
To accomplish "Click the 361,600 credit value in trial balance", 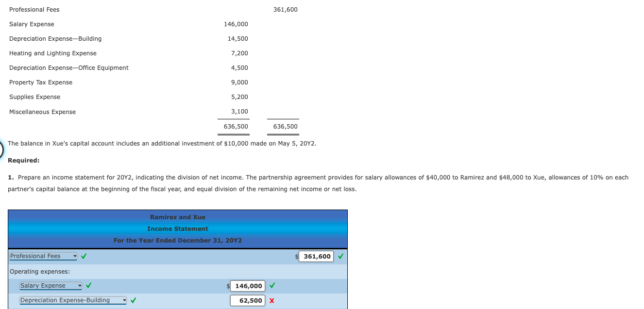I will point(286,10).
